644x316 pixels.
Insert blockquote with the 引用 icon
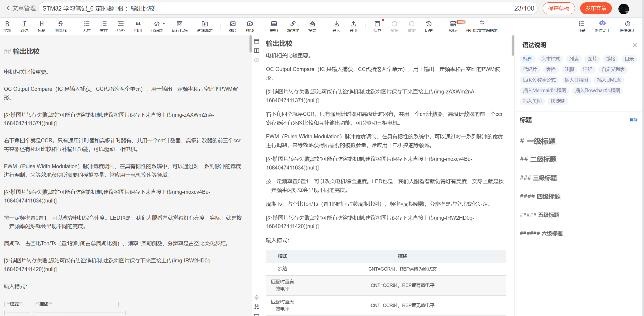[x=138, y=26]
